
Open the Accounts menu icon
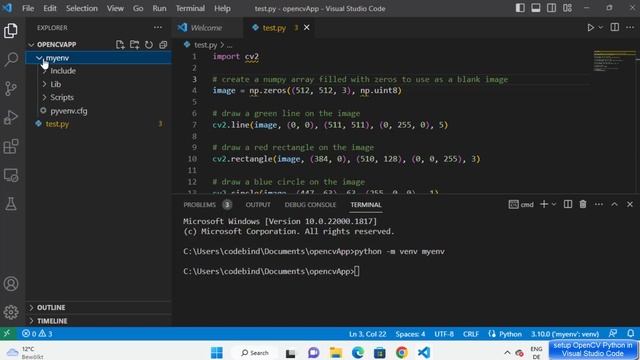click(11, 284)
